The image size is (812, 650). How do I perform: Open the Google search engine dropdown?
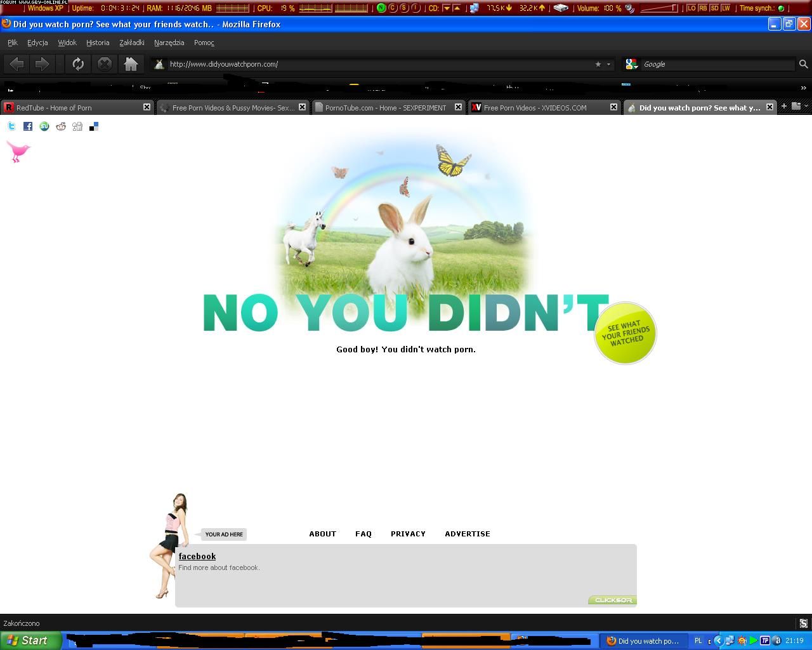pos(632,64)
